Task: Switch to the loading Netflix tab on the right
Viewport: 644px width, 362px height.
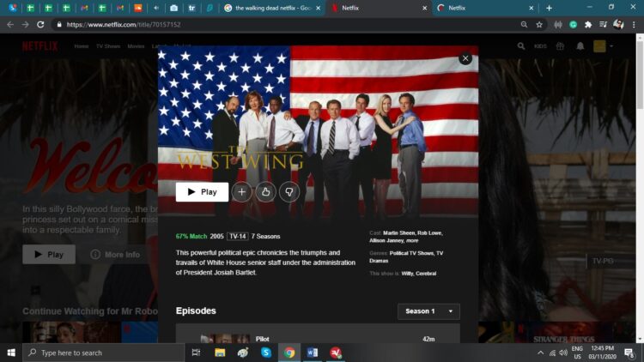Action: tap(484, 8)
